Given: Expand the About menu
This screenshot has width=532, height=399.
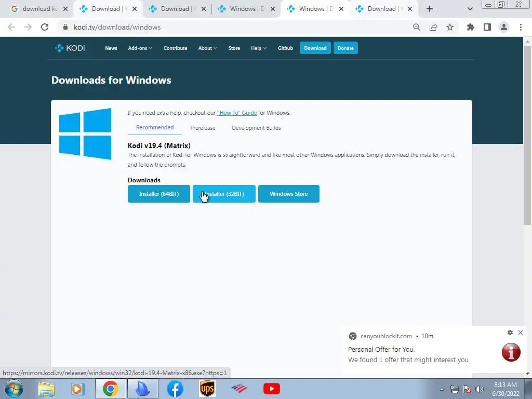Looking at the screenshot, I should click(x=208, y=48).
